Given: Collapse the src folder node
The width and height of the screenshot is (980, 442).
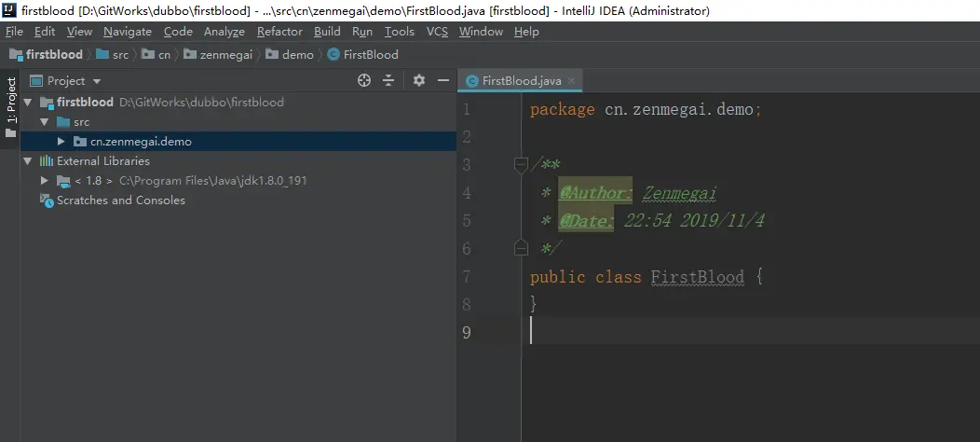Looking at the screenshot, I should (x=45, y=122).
